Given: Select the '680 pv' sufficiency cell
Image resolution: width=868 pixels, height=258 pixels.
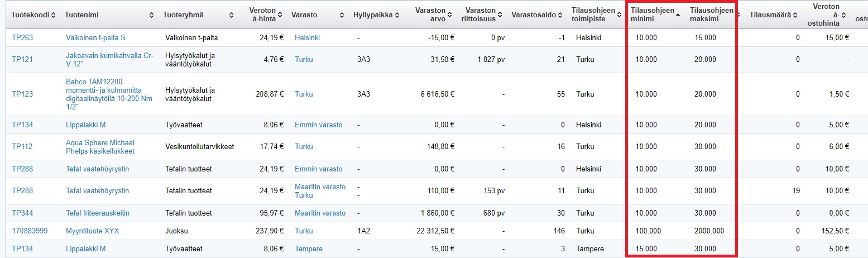Looking at the screenshot, I should coord(494,213).
